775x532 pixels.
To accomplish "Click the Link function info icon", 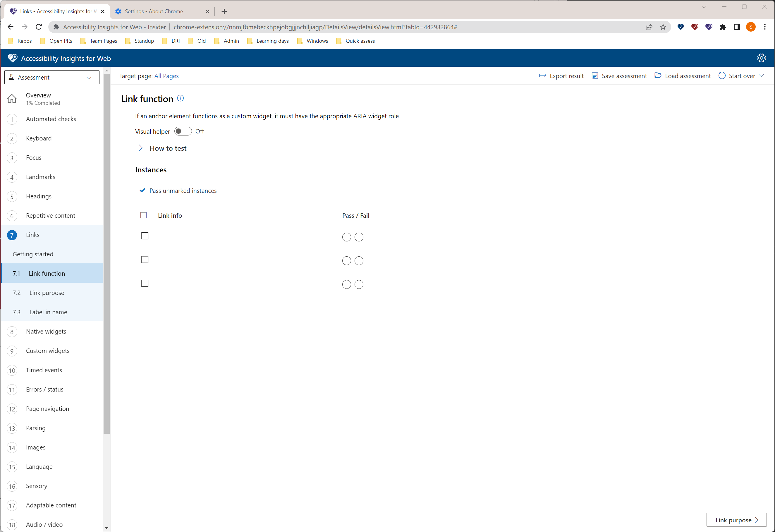I will (x=181, y=98).
